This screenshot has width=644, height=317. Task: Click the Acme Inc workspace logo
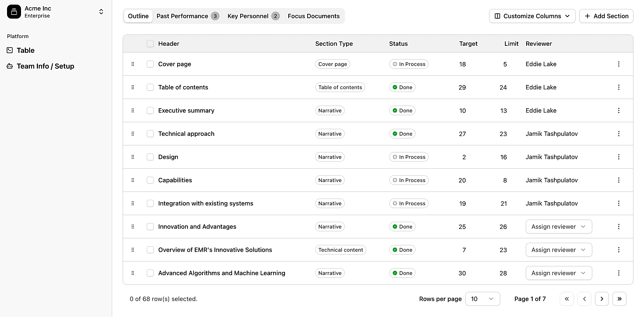pyautogui.click(x=14, y=11)
